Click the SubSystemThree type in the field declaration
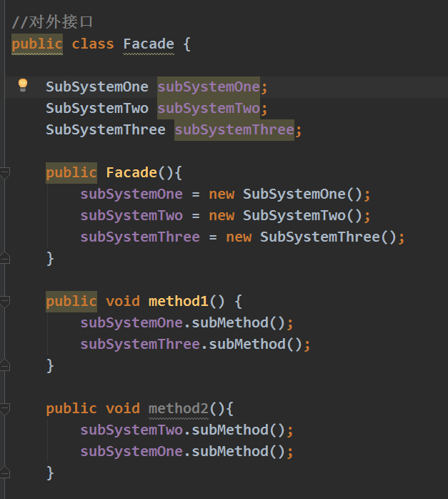 tap(106, 130)
